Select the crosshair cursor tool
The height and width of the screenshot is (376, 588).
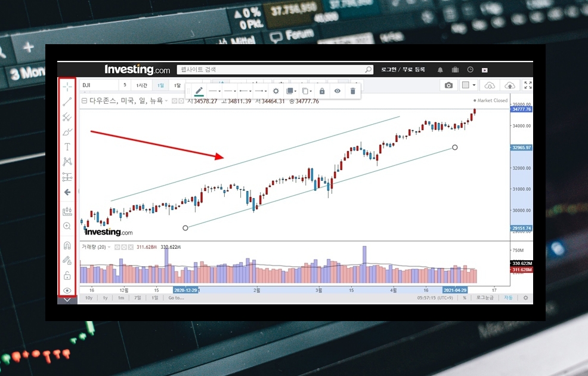67,87
